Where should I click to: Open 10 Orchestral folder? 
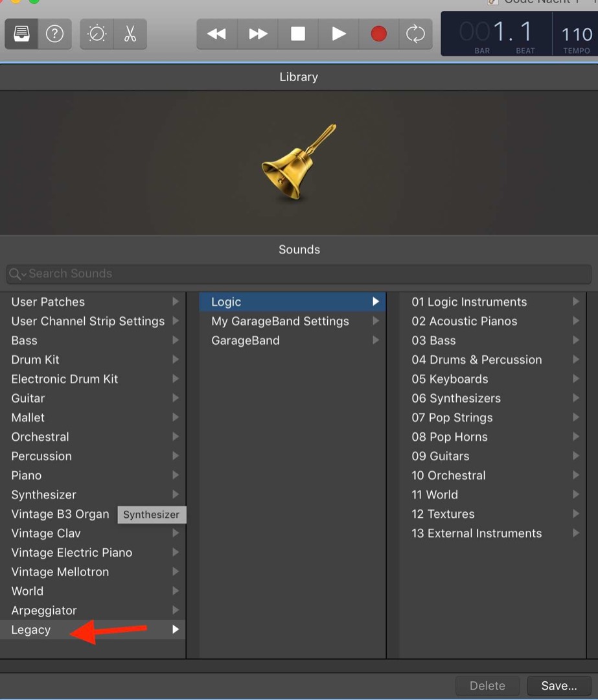click(492, 475)
